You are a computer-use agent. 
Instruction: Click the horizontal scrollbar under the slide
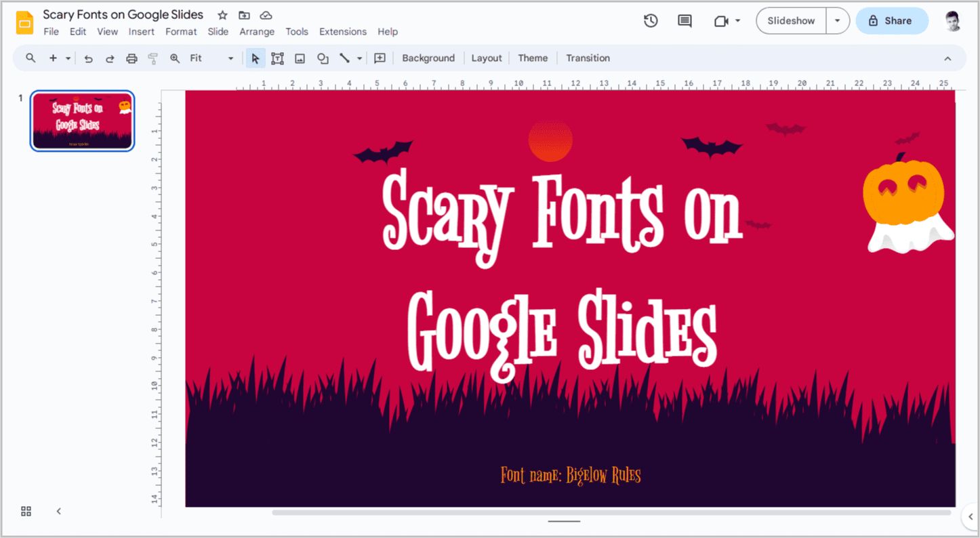[x=611, y=513]
